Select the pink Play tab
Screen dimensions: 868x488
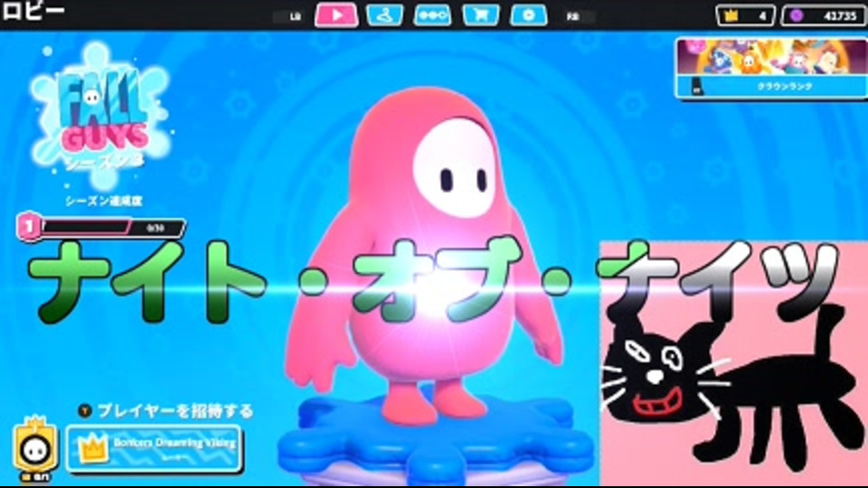[336, 15]
